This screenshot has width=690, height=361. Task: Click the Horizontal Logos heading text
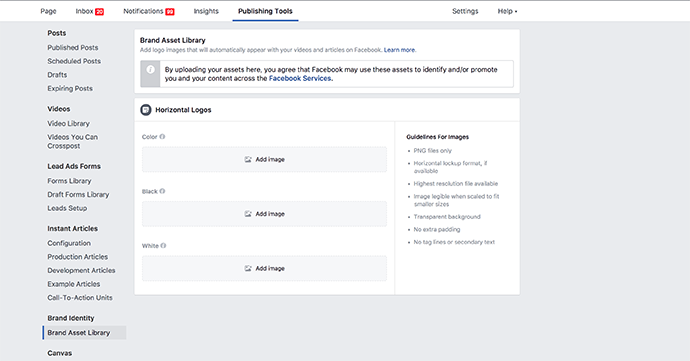tap(183, 110)
